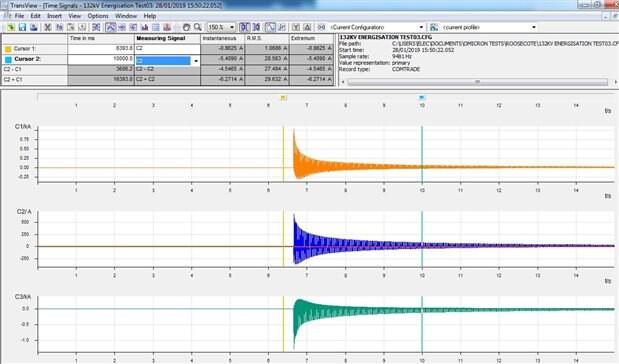
Task: Open the File menu
Action: point(19,16)
